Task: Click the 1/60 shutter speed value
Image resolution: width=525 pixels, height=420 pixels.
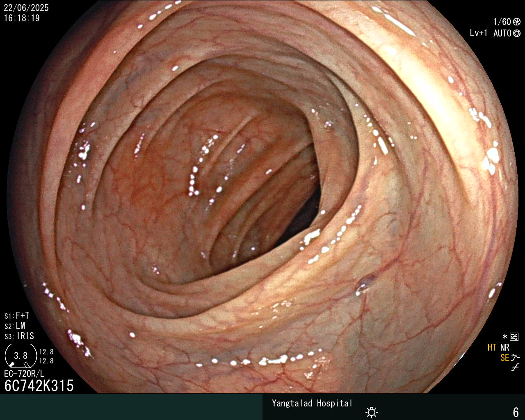Action: click(502, 22)
